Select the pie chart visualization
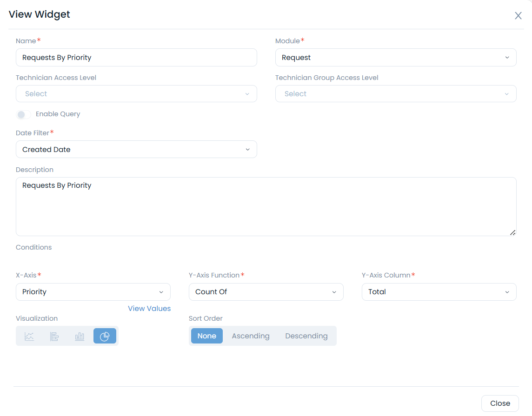The height and width of the screenshot is (416, 532). [x=105, y=336]
